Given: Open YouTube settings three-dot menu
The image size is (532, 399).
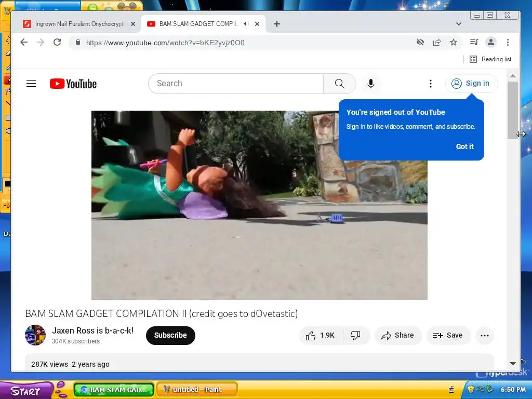Looking at the screenshot, I should pos(431,84).
